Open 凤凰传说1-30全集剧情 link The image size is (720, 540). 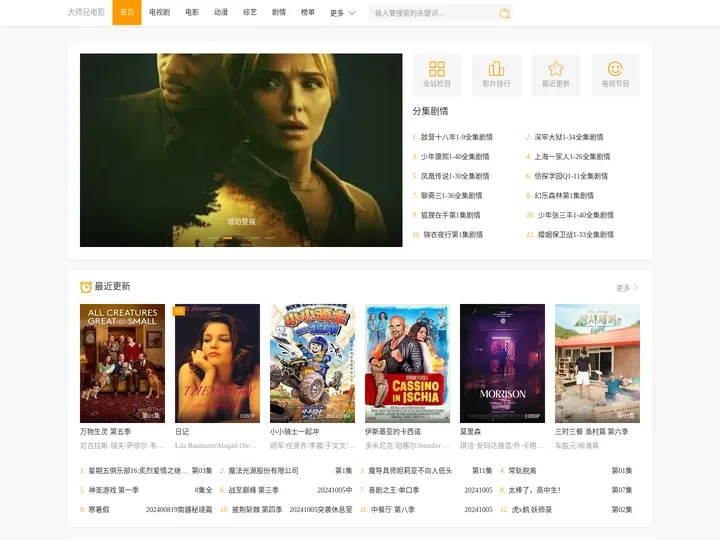455,176
